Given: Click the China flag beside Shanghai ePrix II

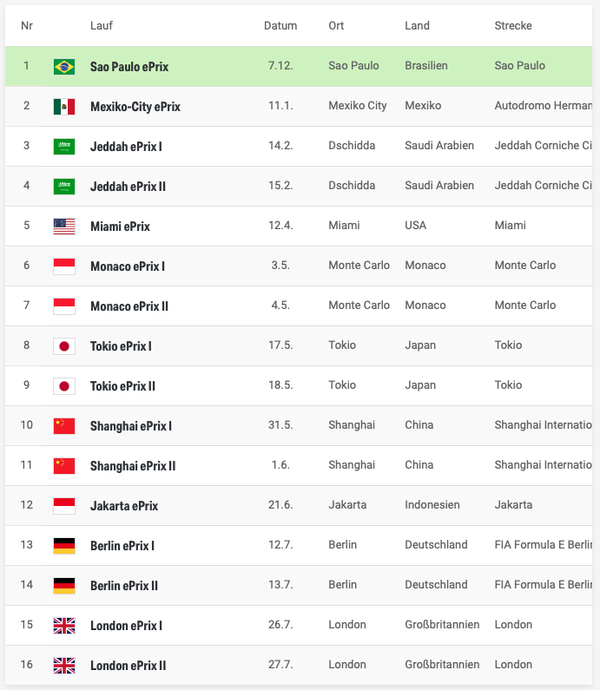Looking at the screenshot, I should [64, 466].
